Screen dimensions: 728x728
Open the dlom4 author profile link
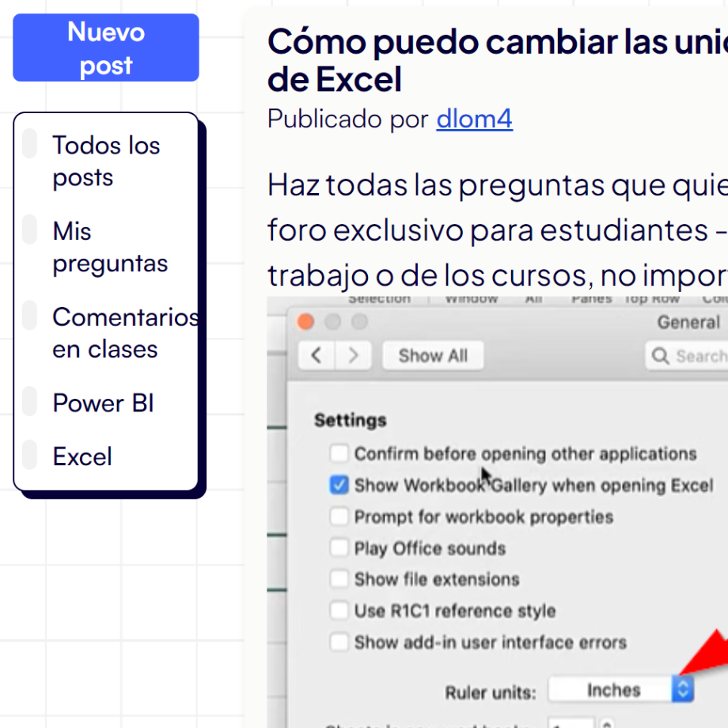point(474,119)
